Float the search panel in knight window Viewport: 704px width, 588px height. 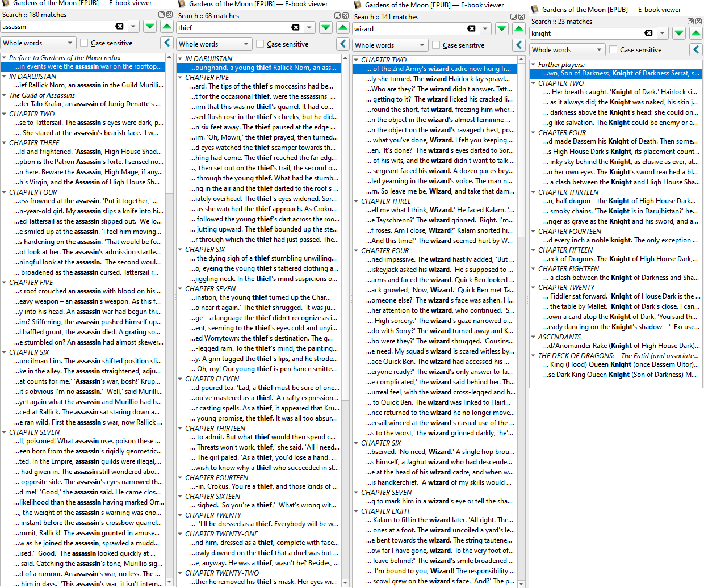coord(690,22)
